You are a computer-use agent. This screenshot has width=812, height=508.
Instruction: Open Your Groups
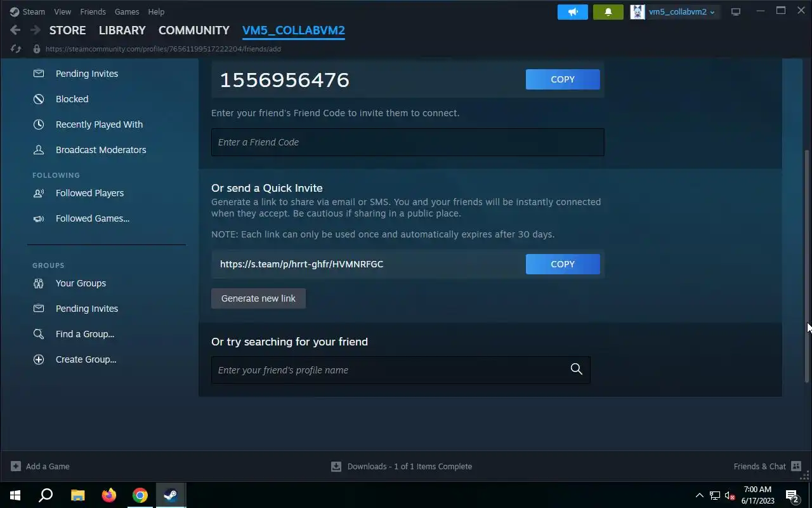[x=81, y=283]
